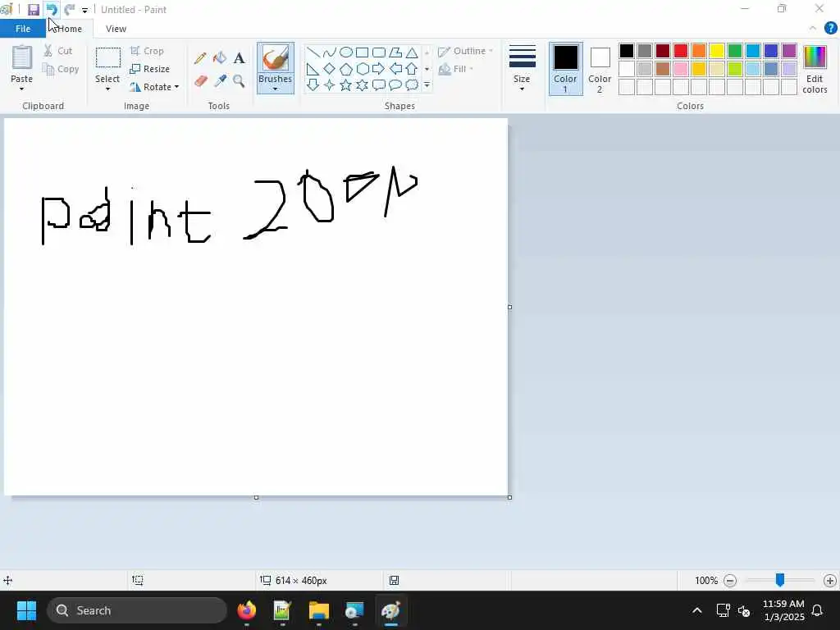Select the Fill with color bucket tool
Viewport: 840px width, 630px height.
pyautogui.click(x=220, y=58)
